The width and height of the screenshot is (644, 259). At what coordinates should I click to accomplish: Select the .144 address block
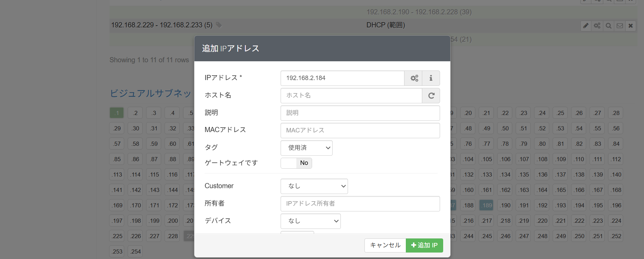[172, 190]
